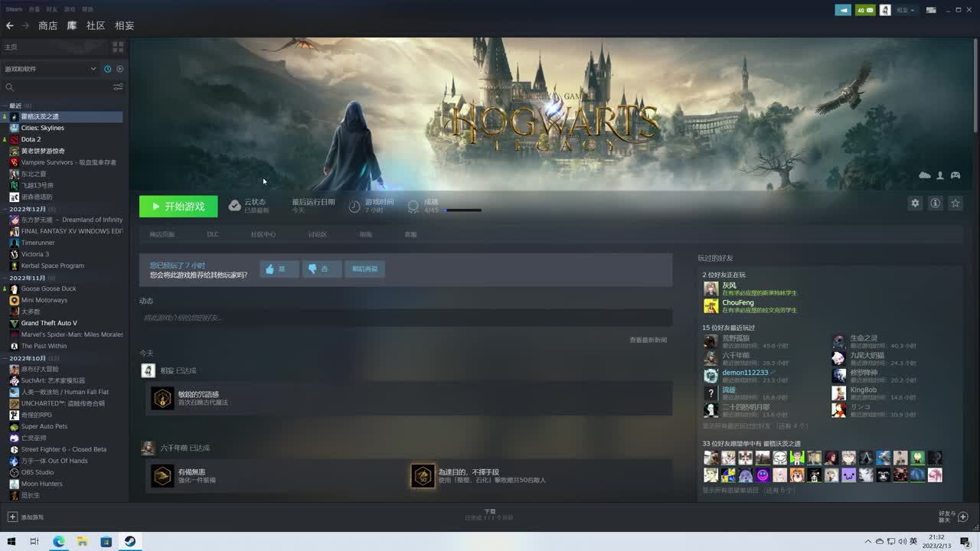Open the announcements megaphone icon

pos(843,10)
